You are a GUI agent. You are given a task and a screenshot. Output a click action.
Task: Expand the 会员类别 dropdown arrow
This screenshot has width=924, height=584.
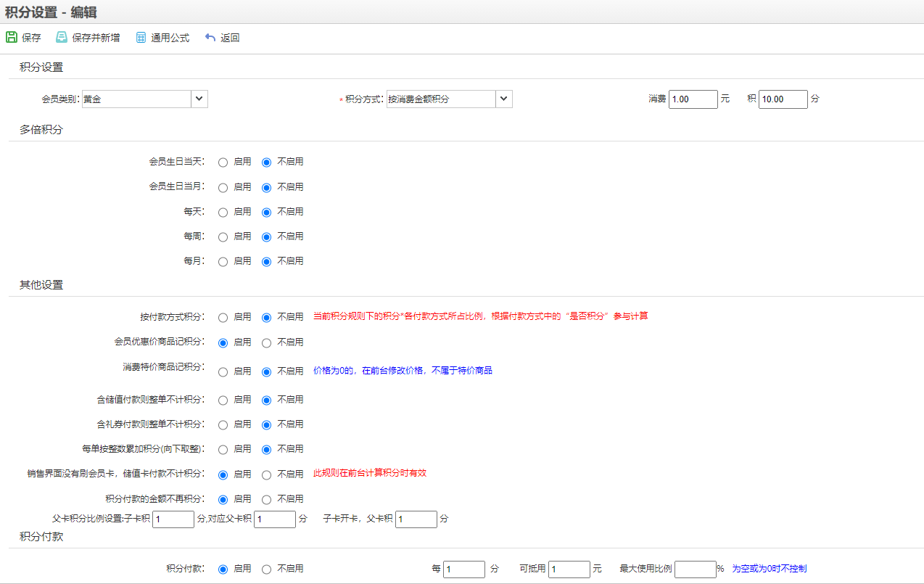199,99
